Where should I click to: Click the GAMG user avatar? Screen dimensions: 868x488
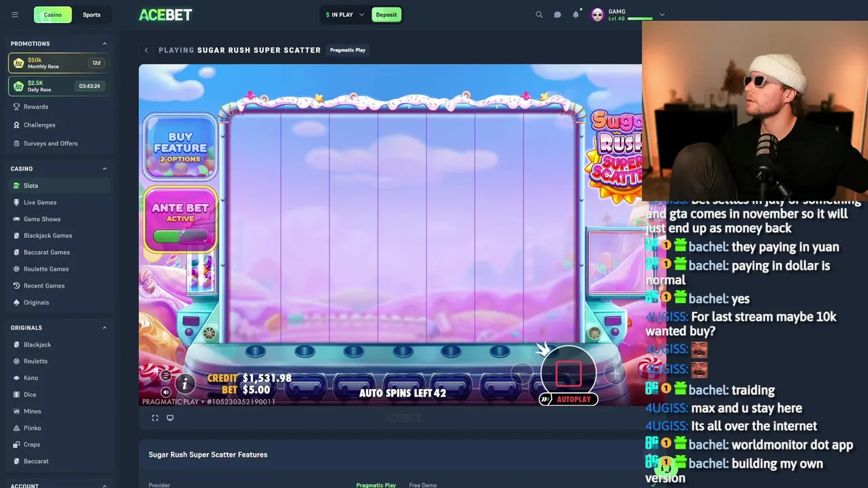click(x=597, y=15)
